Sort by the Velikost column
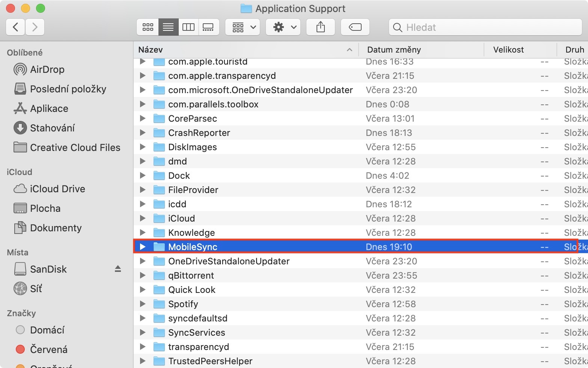Screen dimensions: 588x368 pos(520,50)
